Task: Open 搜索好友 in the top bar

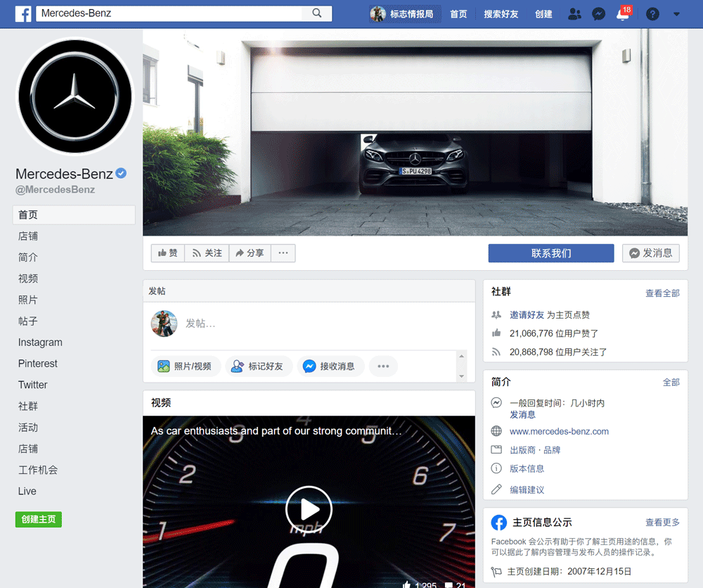Action: (x=501, y=14)
